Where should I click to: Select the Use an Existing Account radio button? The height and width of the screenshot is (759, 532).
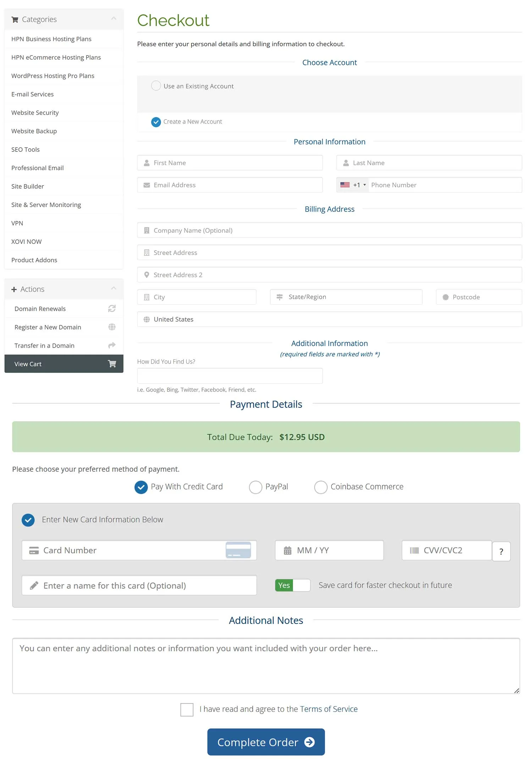coord(156,86)
